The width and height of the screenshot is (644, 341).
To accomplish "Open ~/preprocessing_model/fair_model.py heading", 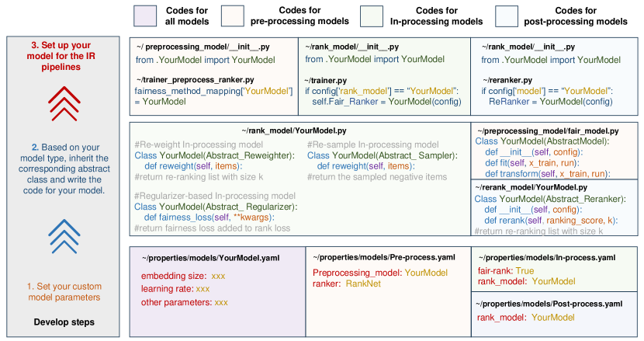I will click(552, 130).
